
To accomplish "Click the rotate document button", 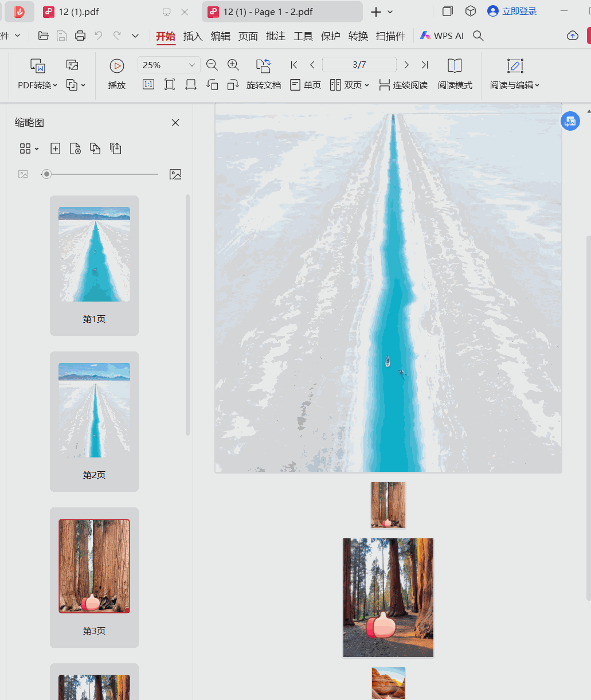I will pyautogui.click(x=264, y=75).
